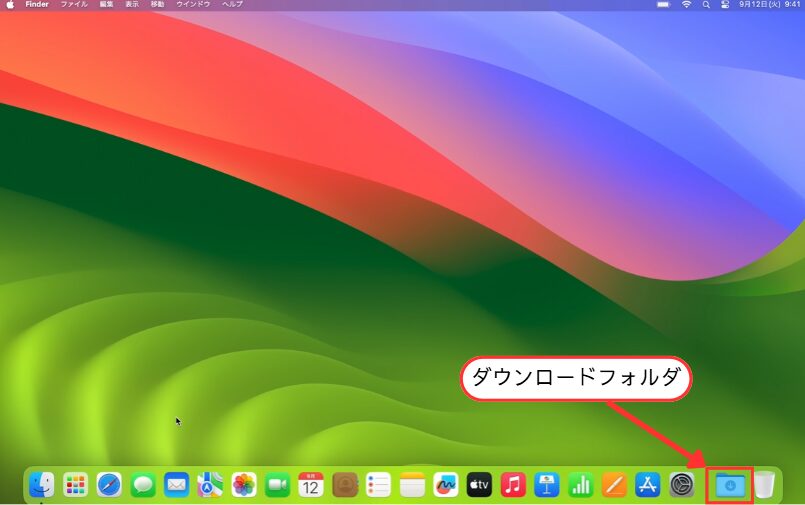
Task: Expand the Downloads folder stack
Action: (730, 485)
